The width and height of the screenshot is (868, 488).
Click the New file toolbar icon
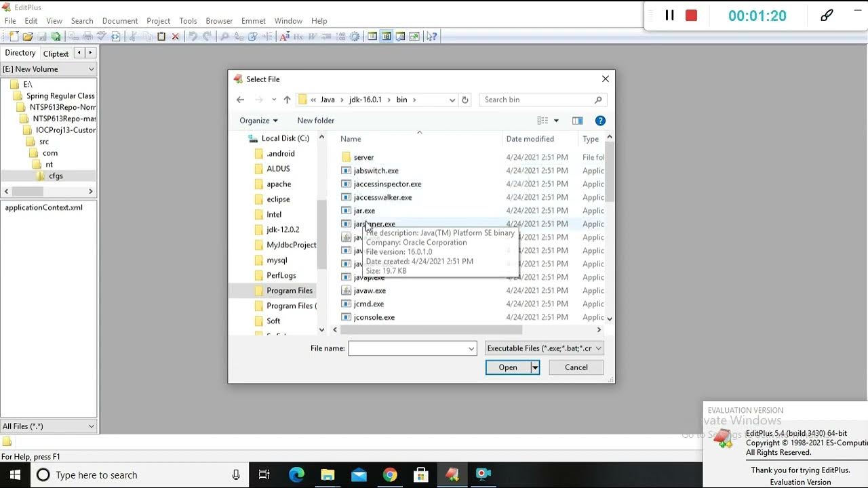pos(14,37)
